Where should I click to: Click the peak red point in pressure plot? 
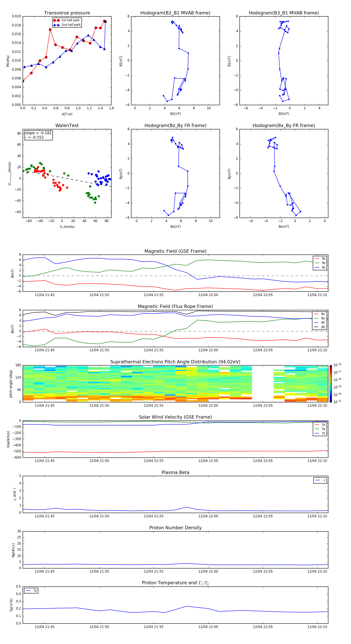pos(105,21)
